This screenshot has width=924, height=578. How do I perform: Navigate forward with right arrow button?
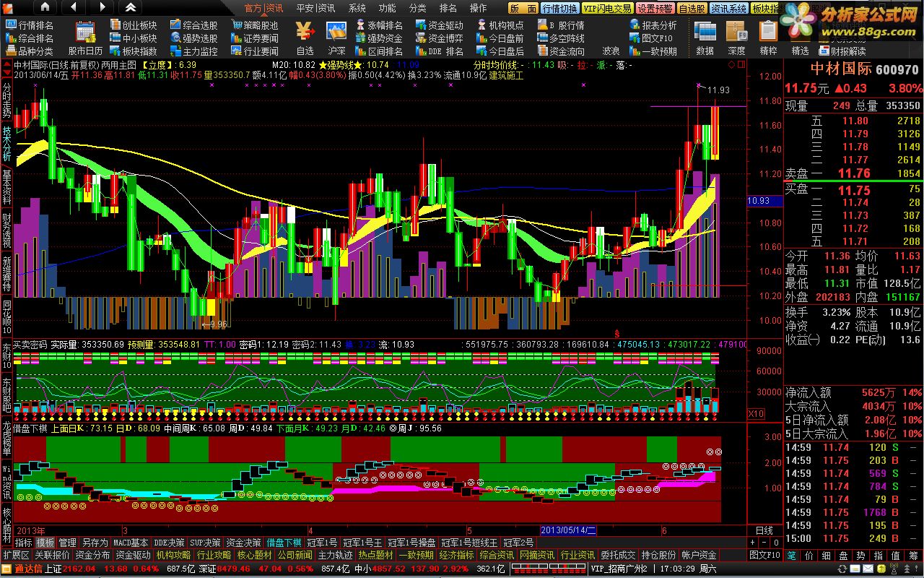102,7
